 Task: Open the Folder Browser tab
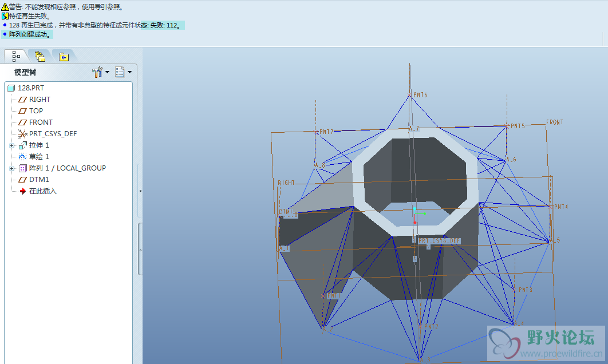coord(40,56)
